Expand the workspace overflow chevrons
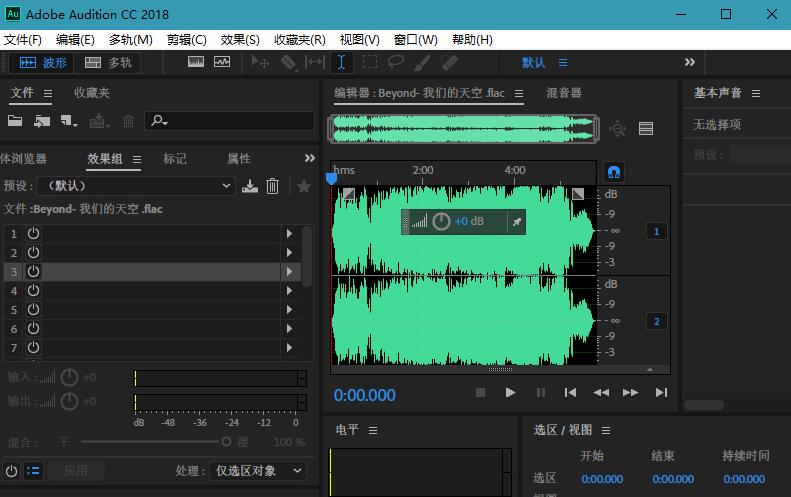Image resolution: width=791 pixels, height=497 pixels. coord(690,62)
